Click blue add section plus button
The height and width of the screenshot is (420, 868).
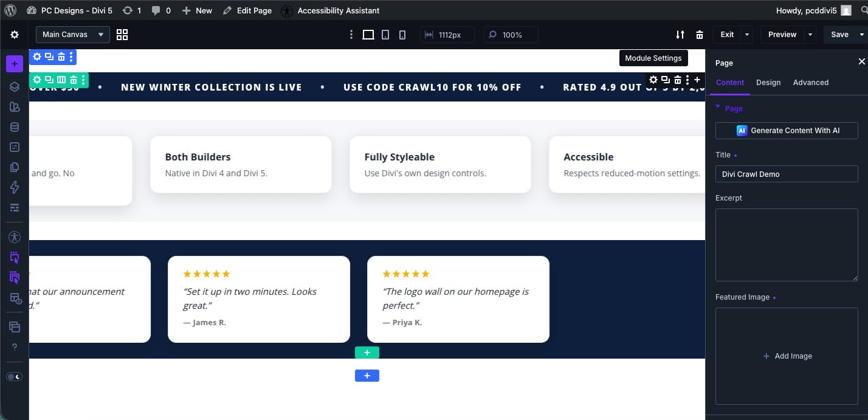[367, 376]
